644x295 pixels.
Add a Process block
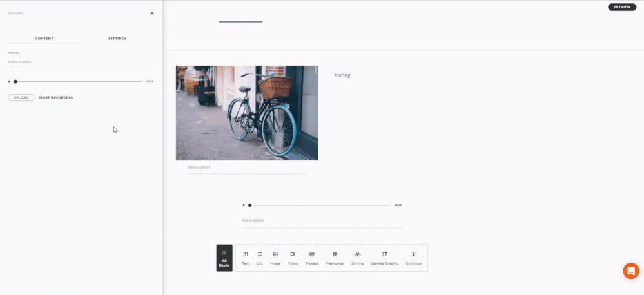(312, 258)
